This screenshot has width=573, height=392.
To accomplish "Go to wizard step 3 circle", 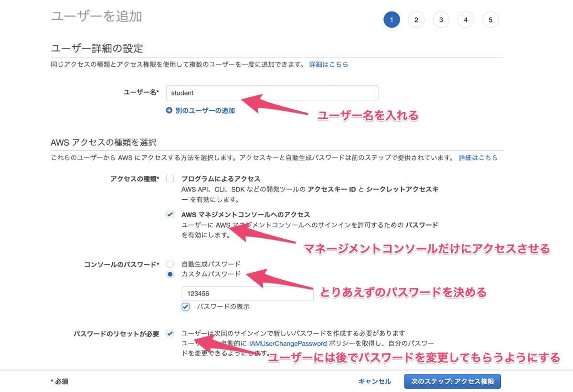I will (441, 20).
